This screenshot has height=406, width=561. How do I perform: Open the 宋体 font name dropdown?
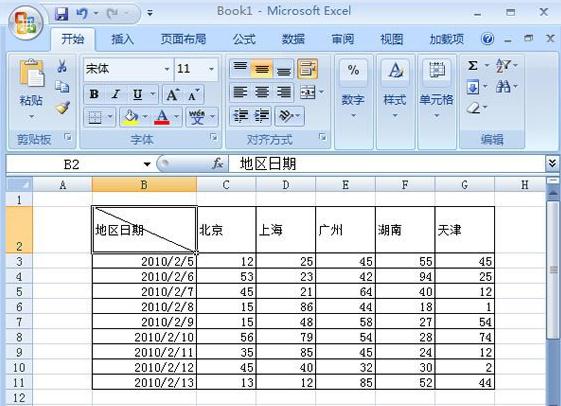(167, 69)
